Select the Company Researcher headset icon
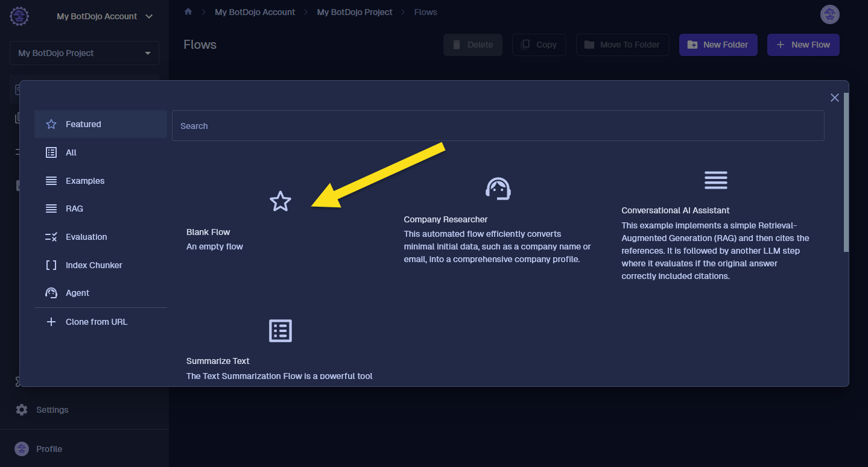Screen dimensions: 868x467 click(x=498, y=189)
